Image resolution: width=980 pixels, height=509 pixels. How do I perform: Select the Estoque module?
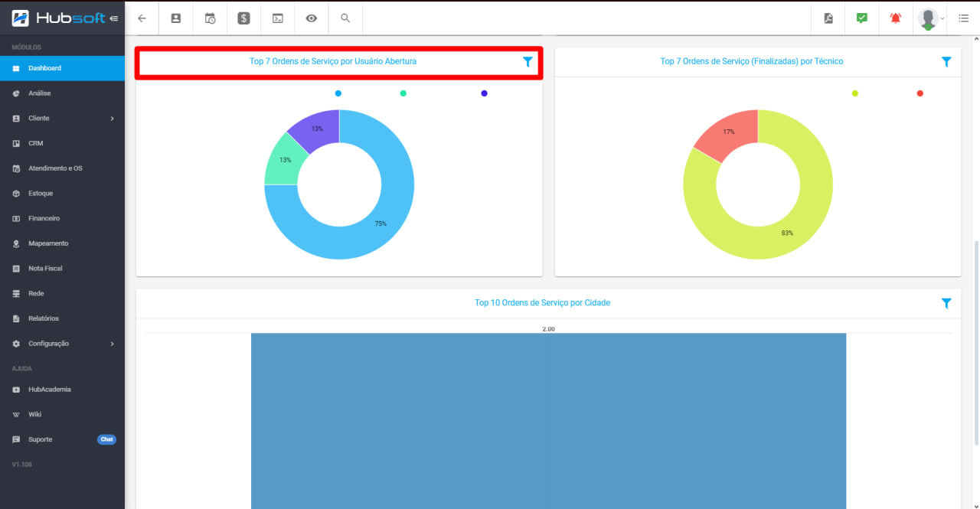click(x=62, y=194)
